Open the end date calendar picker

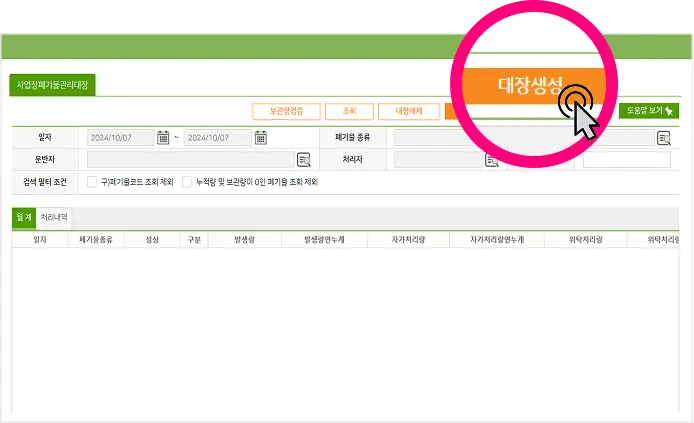coord(261,138)
